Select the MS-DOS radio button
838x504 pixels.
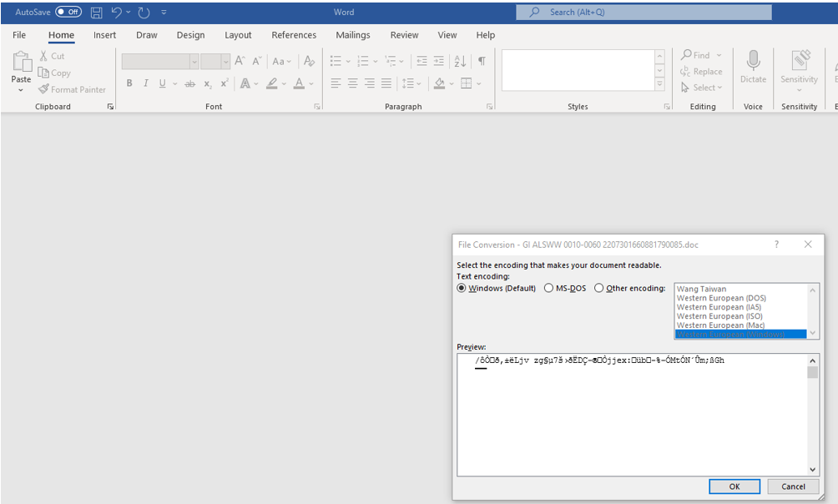pos(548,289)
